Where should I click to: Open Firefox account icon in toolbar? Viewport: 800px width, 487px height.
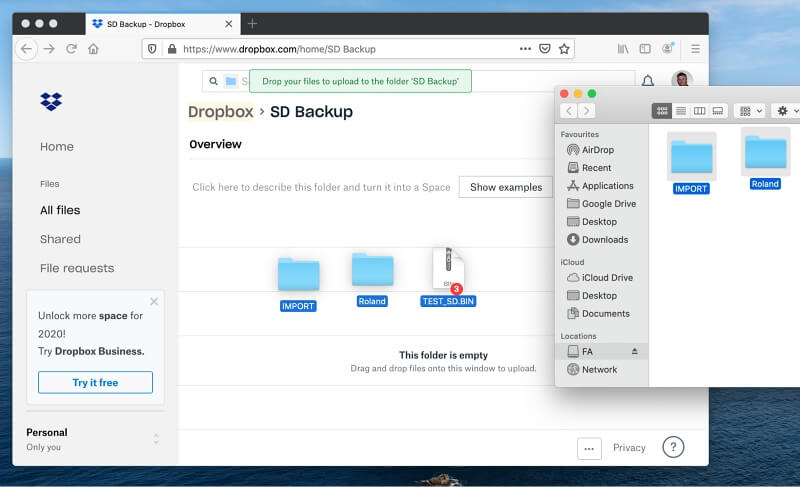coord(668,48)
